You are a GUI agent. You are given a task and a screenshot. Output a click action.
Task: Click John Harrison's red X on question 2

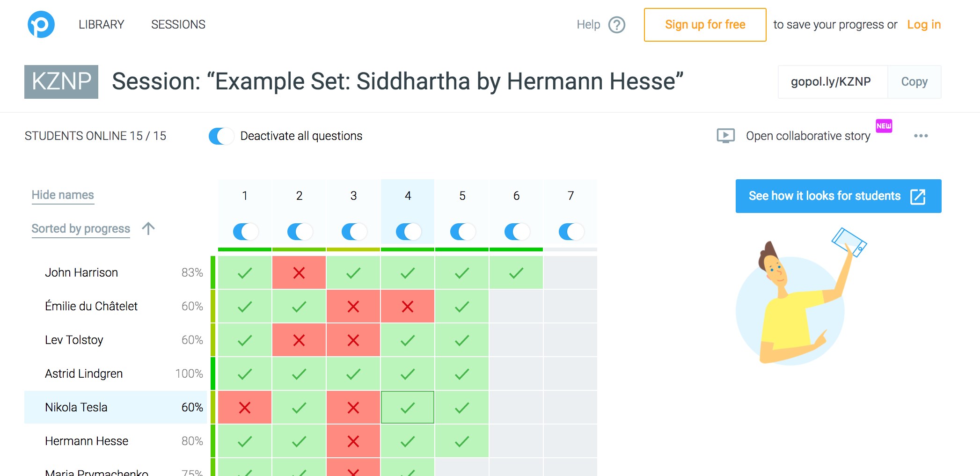coord(299,273)
